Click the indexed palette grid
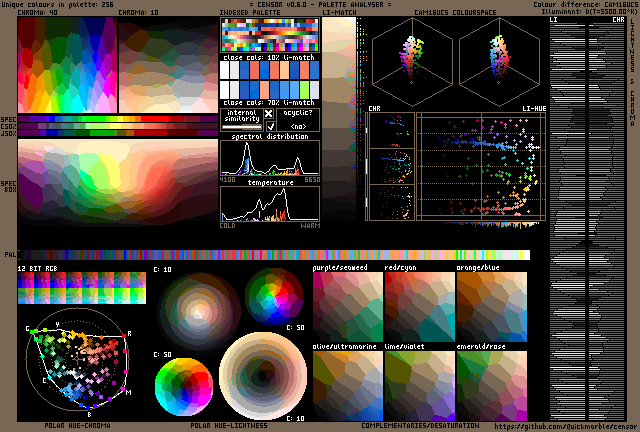Viewport: 640px width, 432px height. pos(270,35)
